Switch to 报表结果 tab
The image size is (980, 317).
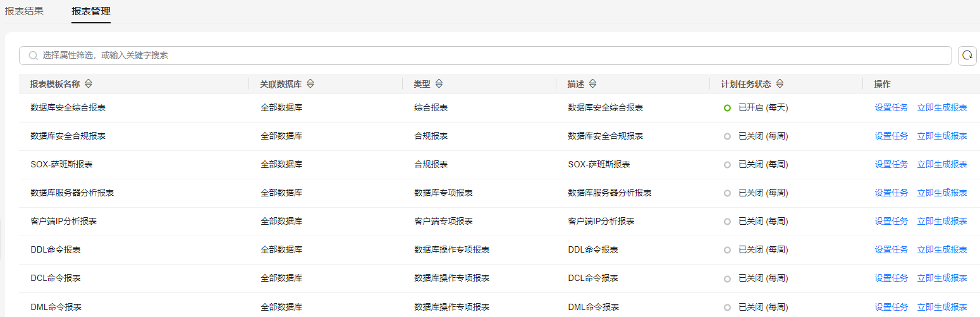(x=24, y=11)
